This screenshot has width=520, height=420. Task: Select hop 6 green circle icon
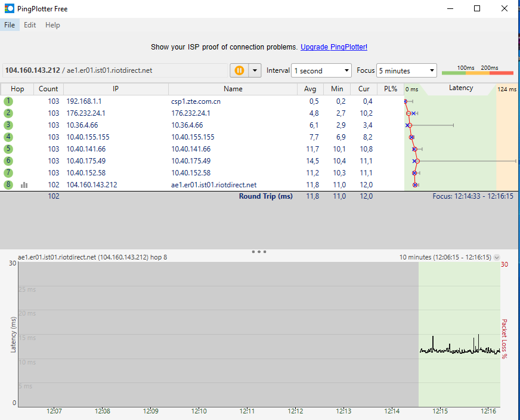(8, 161)
